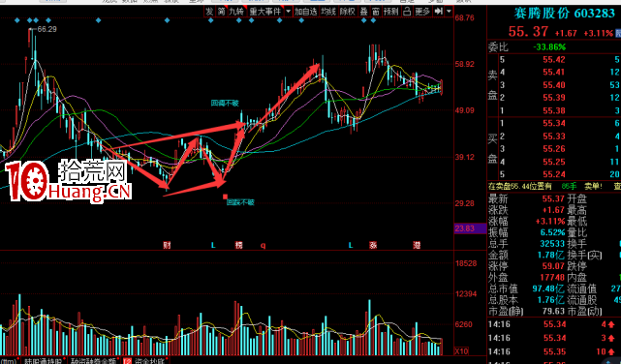Screen dimensions: 621x364
Task: Click the 委比 value -33.86%
Action: [549, 47]
